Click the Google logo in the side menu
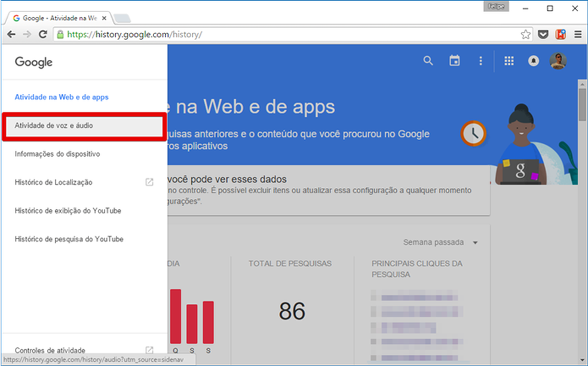588x366 pixels. click(x=33, y=62)
